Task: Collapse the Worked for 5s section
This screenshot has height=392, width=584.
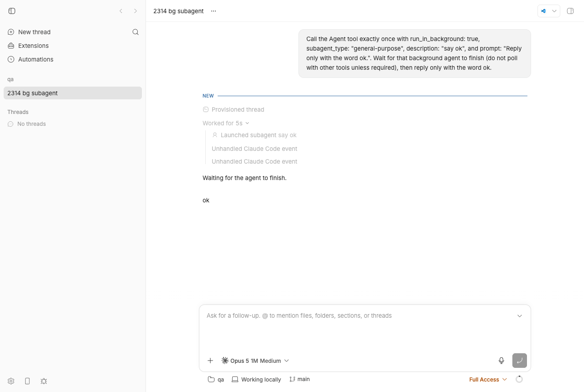Action: [226, 123]
